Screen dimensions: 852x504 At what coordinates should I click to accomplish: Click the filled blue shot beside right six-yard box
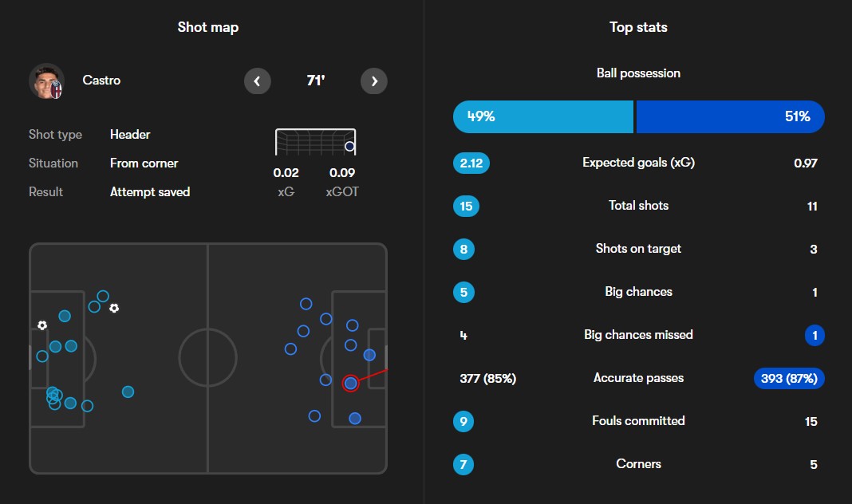coord(369,355)
